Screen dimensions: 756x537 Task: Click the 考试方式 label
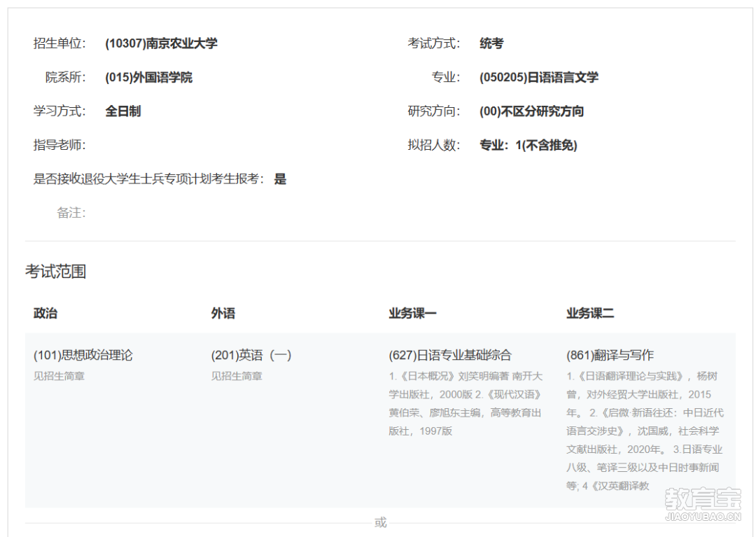[434, 43]
